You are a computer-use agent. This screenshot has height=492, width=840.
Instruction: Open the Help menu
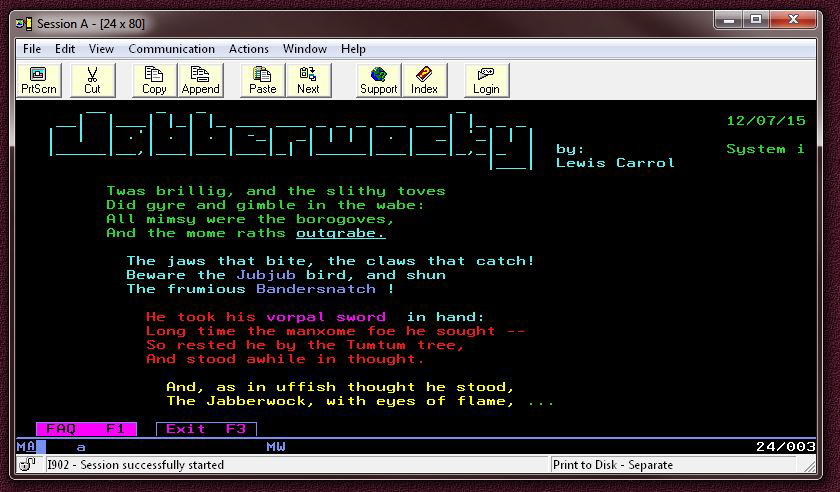pyautogui.click(x=353, y=49)
